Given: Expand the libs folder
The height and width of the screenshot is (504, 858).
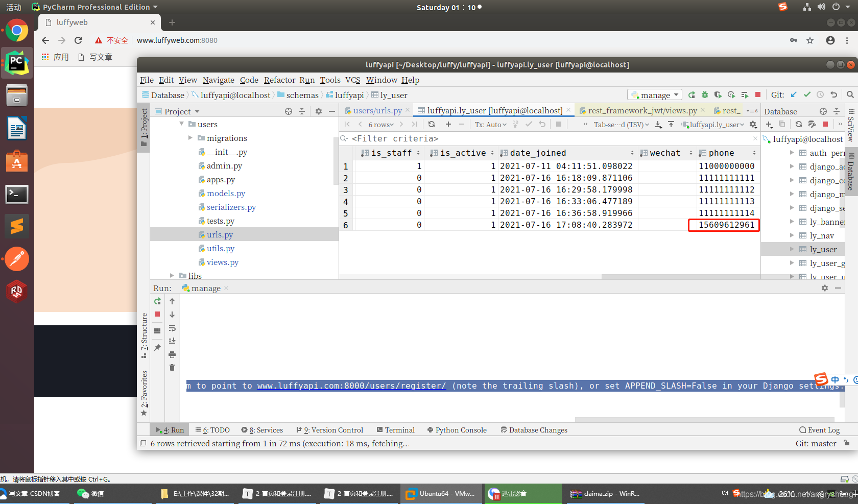Looking at the screenshot, I should pyautogui.click(x=172, y=276).
